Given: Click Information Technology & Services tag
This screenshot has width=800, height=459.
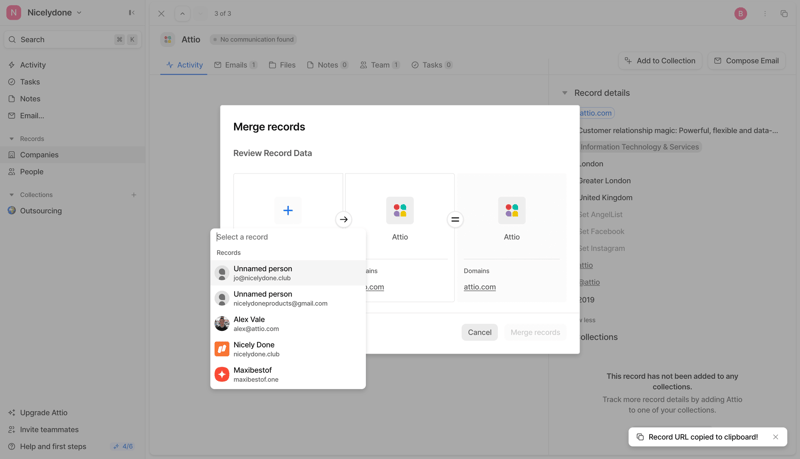Looking at the screenshot, I should tap(639, 147).
